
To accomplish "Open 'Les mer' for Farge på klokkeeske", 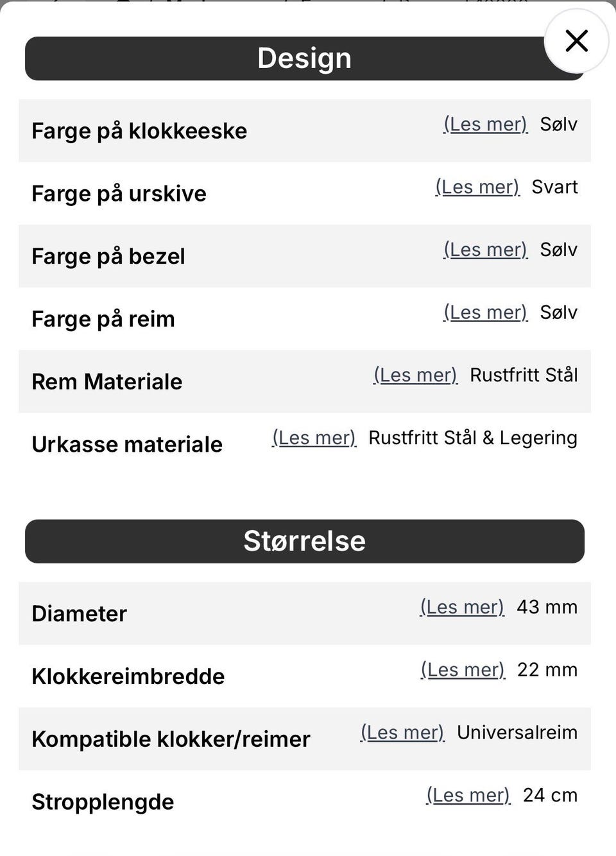I will click(x=485, y=124).
